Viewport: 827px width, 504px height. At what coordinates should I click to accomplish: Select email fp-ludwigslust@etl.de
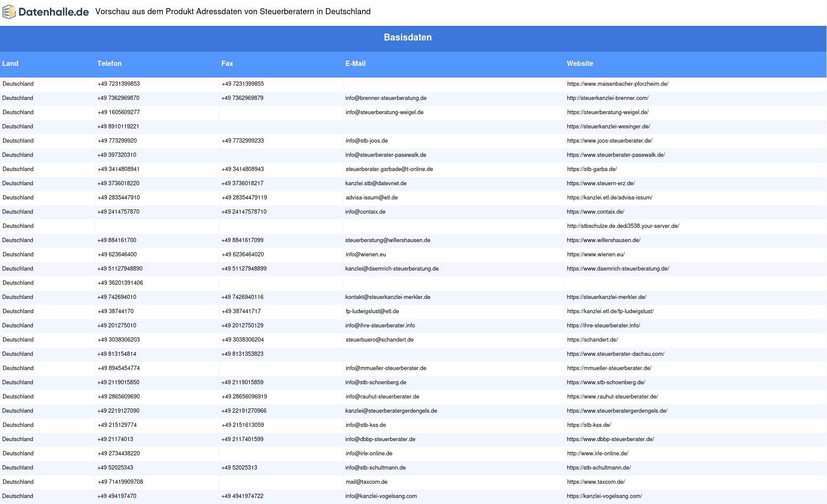(373, 311)
